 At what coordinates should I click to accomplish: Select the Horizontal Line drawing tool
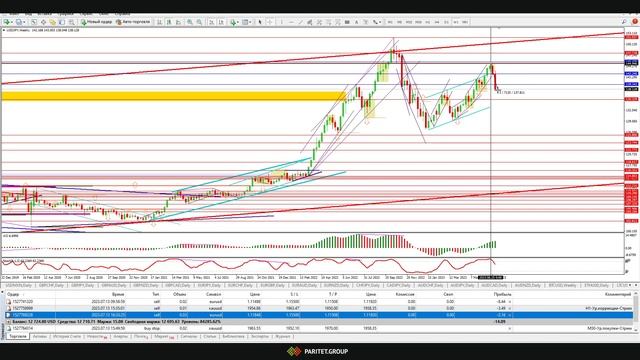pyautogui.click(x=291, y=22)
